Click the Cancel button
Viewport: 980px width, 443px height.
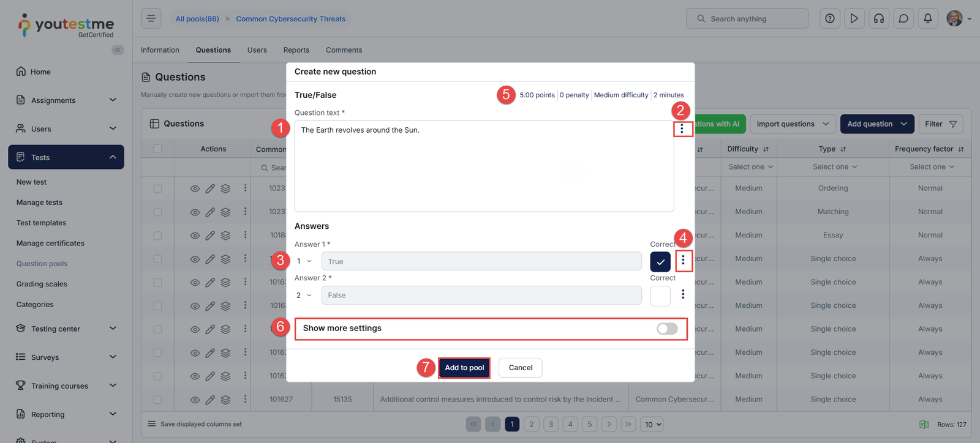520,368
